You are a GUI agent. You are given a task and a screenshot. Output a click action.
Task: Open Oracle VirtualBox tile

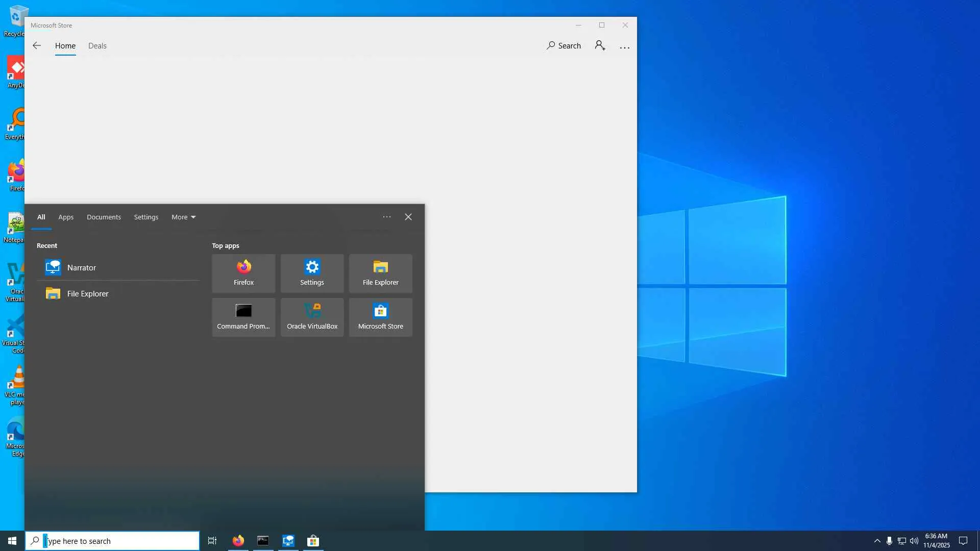(x=312, y=317)
